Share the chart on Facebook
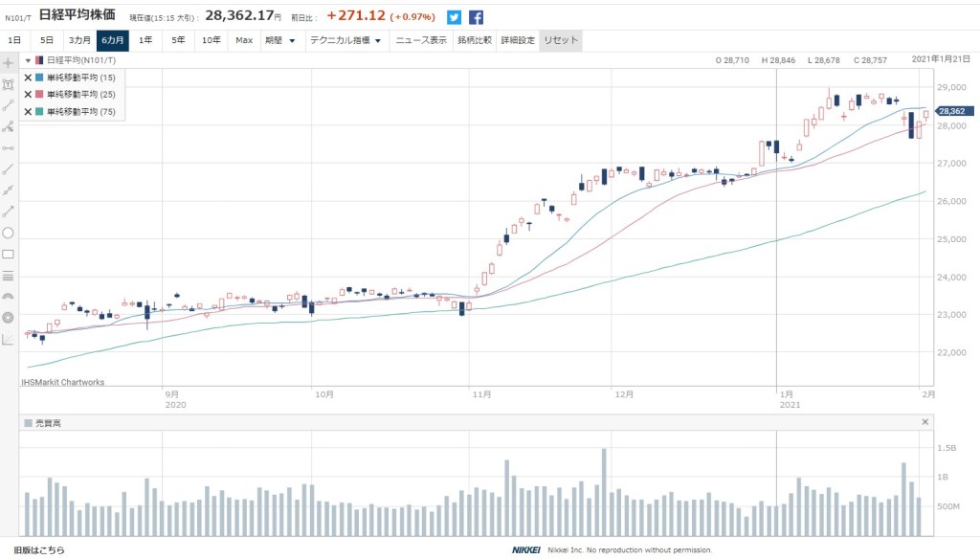Viewport: 980px width, 559px height. (476, 16)
